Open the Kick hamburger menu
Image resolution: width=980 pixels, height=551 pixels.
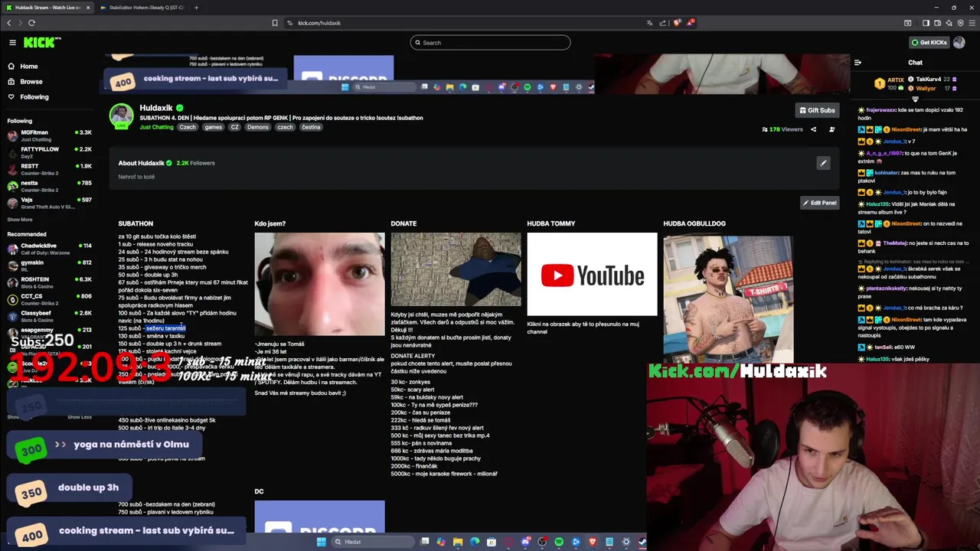(12, 42)
